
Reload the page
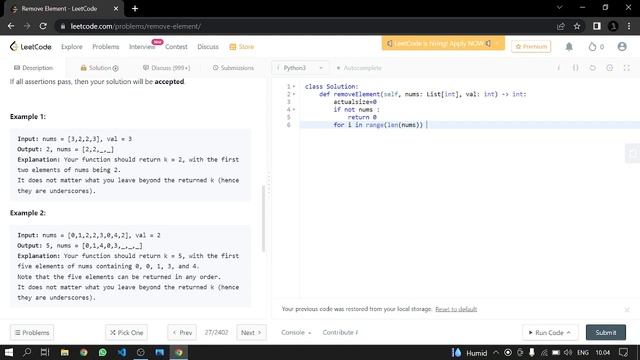pos(43,26)
